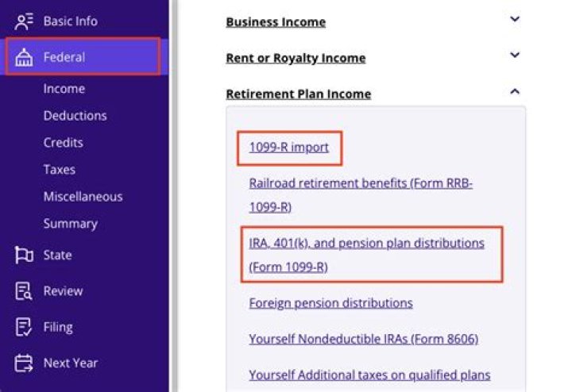The image size is (572, 392).
Task: Click the Basic Info person icon
Action: click(24, 21)
